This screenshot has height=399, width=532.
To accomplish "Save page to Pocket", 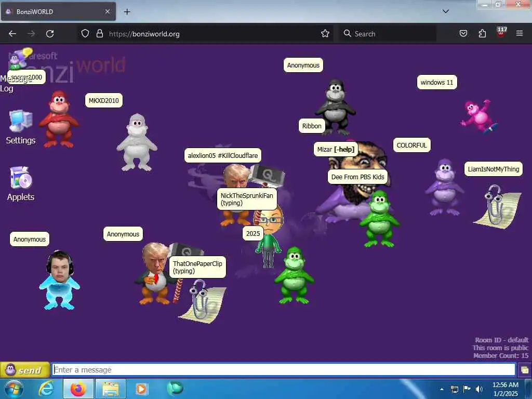I will [x=463, y=34].
